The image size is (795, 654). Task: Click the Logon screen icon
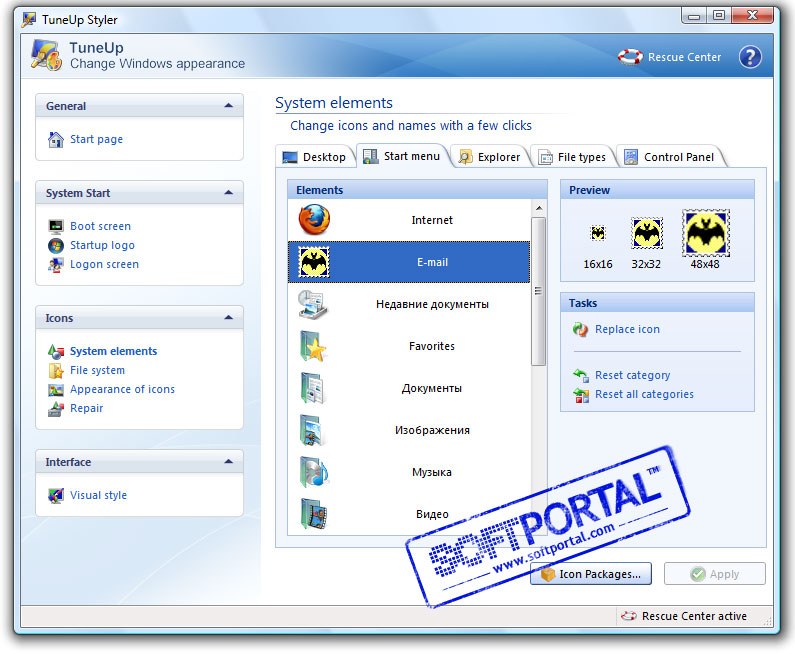[56, 264]
